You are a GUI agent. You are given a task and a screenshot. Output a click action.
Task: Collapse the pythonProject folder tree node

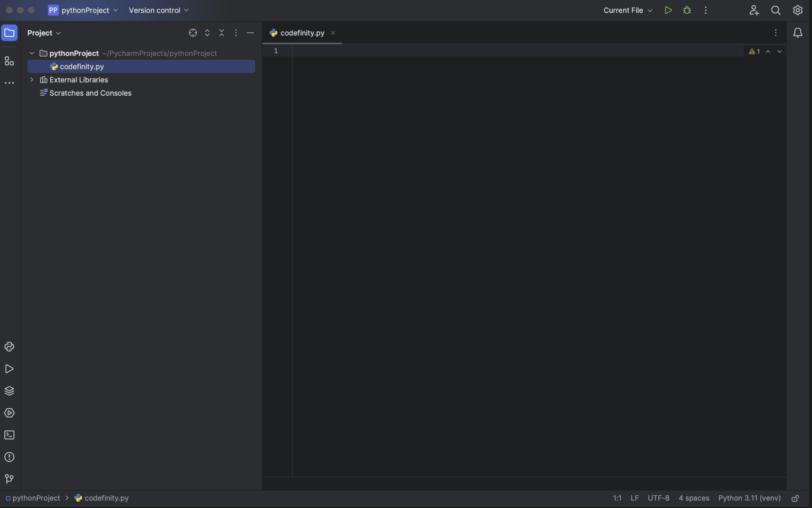click(x=32, y=53)
